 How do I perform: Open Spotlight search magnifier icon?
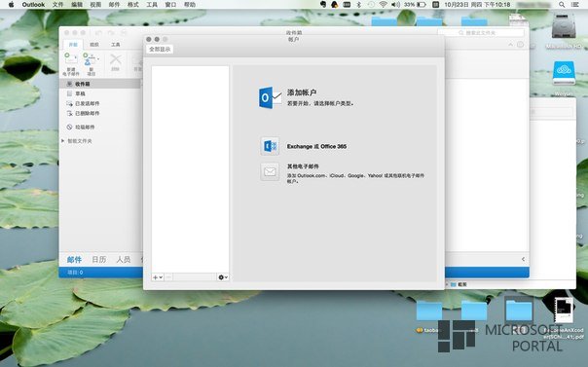point(562,5)
